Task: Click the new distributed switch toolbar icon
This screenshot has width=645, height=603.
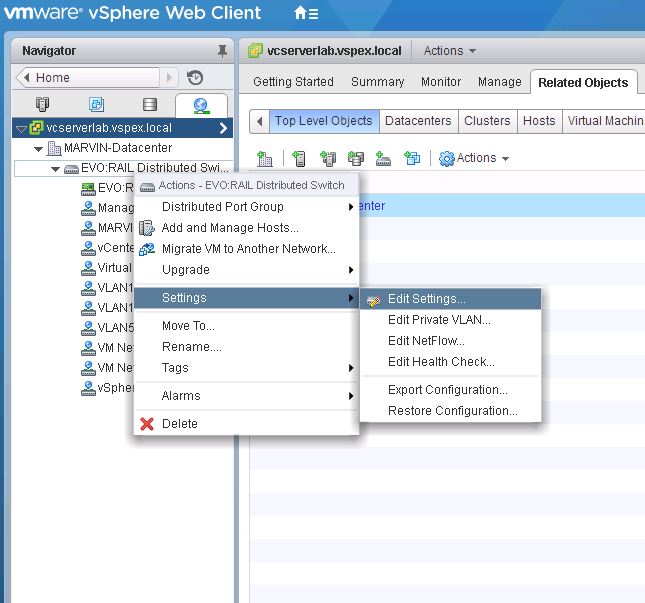Action: coord(383,158)
